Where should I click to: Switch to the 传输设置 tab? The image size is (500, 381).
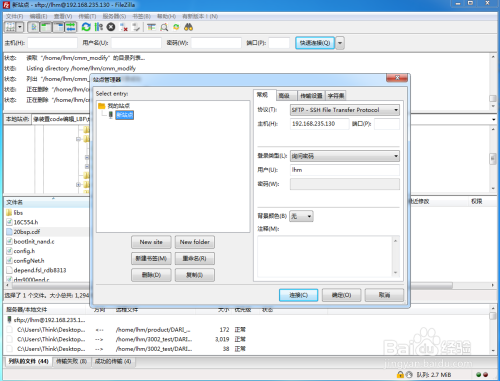[311, 96]
